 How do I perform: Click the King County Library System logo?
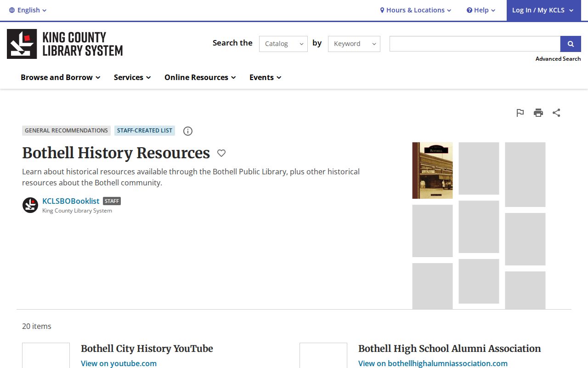pos(65,44)
